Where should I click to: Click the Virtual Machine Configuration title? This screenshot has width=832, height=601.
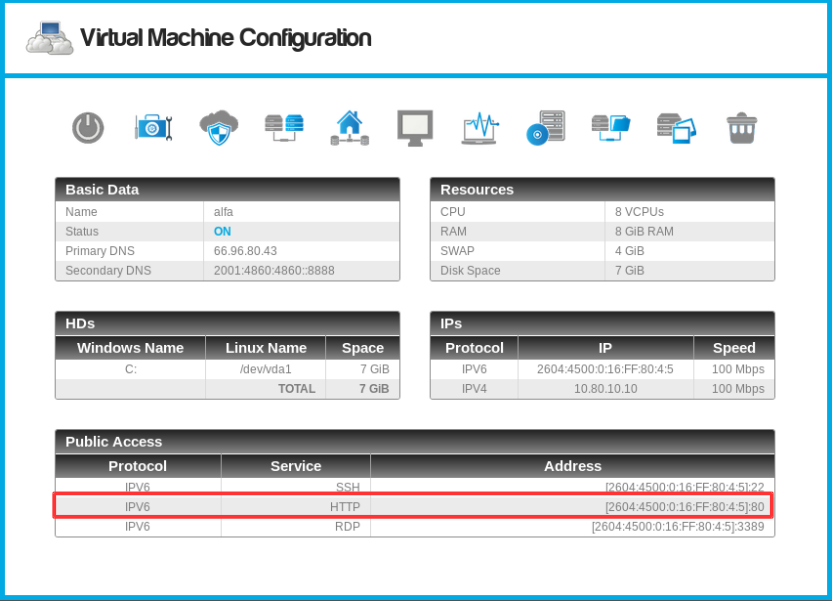click(226, 38)
